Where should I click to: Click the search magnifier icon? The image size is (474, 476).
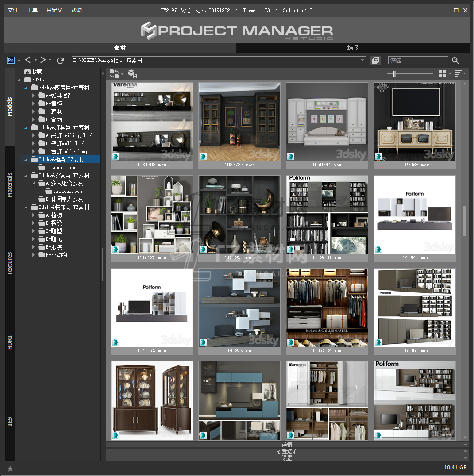(x=455, y=61)
